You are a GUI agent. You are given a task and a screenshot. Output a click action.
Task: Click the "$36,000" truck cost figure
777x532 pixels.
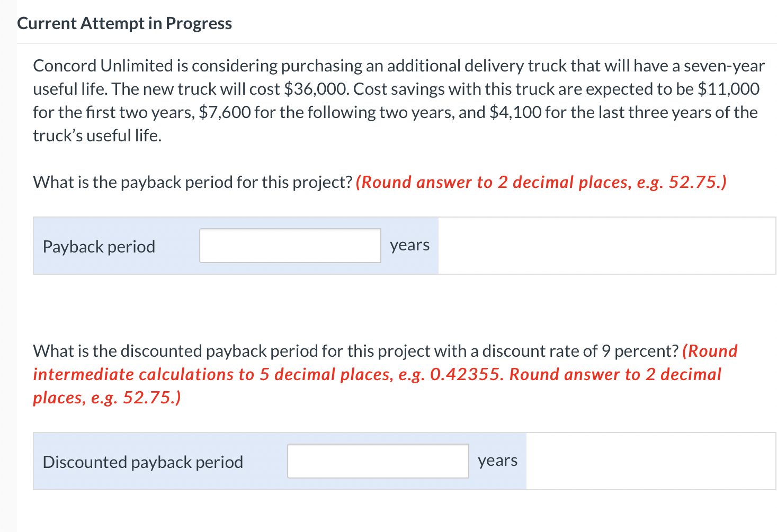coord(316,89)
